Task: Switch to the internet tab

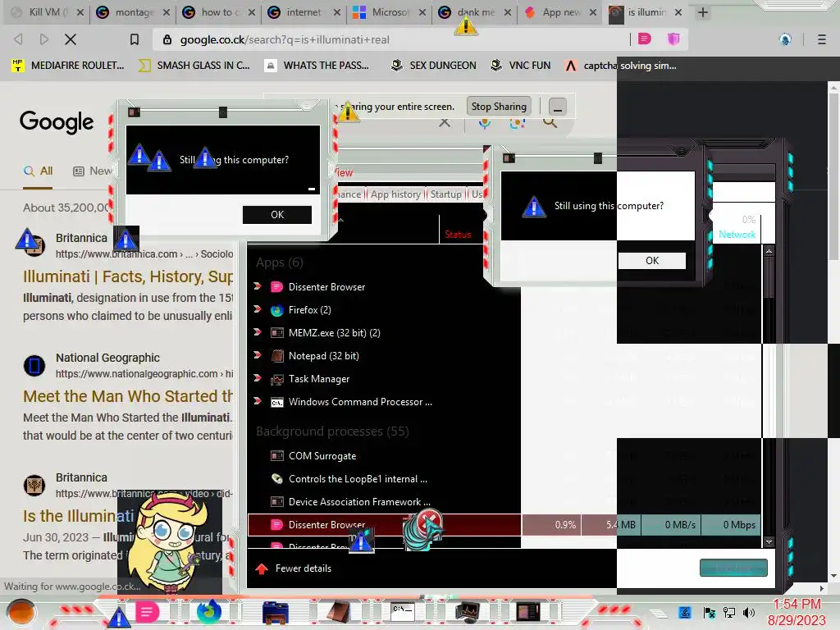Action: pos(304,12)
